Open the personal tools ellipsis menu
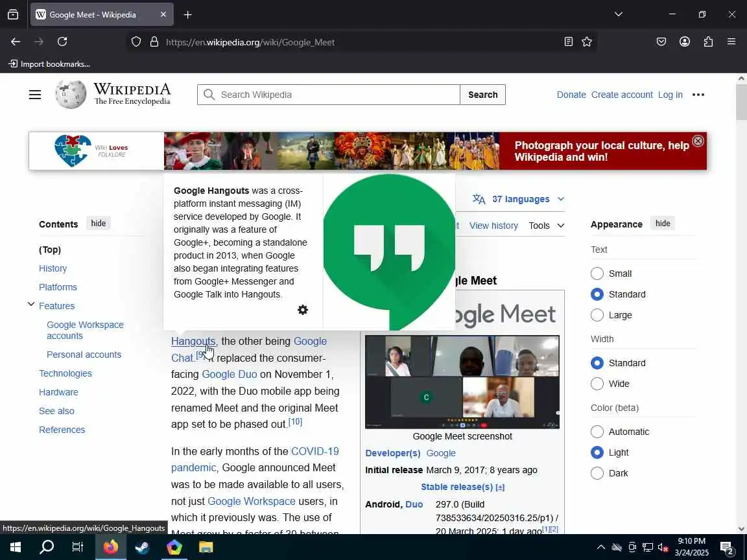 click(x=698, y=95)
